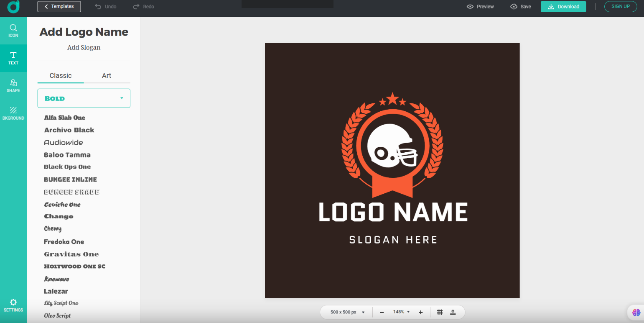Switch to the Art text tab
This screenshot has height=323, width=644.
point(107,75)
